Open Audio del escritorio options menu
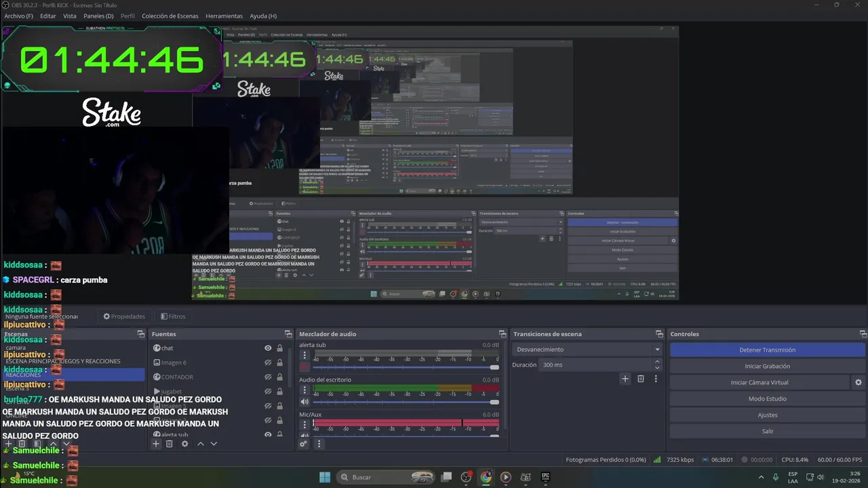This screenshot has height=488, width=868. tap(304, 390)
